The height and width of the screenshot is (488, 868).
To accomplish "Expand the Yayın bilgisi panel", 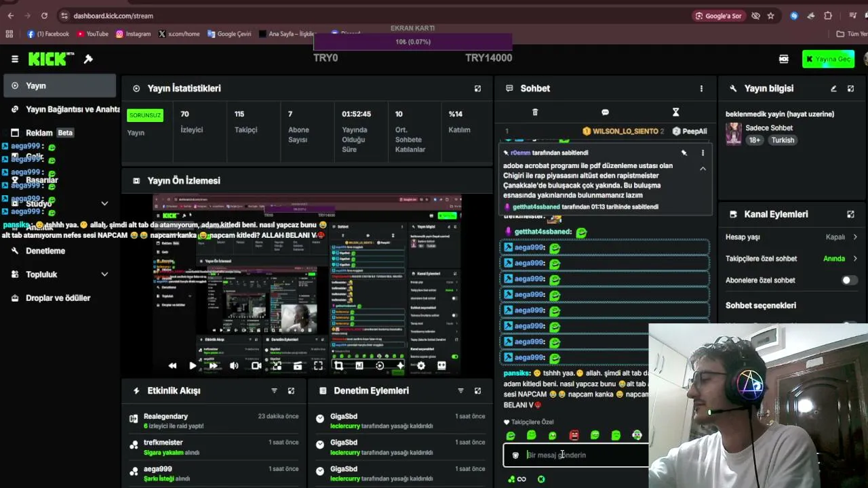I will 850,88.
